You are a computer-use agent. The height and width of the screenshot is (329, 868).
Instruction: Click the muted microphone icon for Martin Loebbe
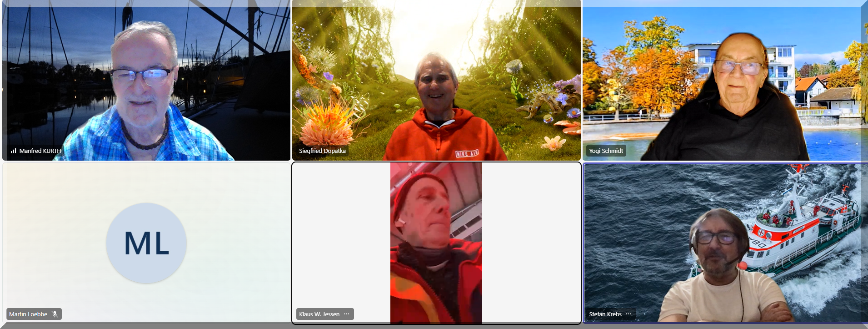[x=55, y=314]
